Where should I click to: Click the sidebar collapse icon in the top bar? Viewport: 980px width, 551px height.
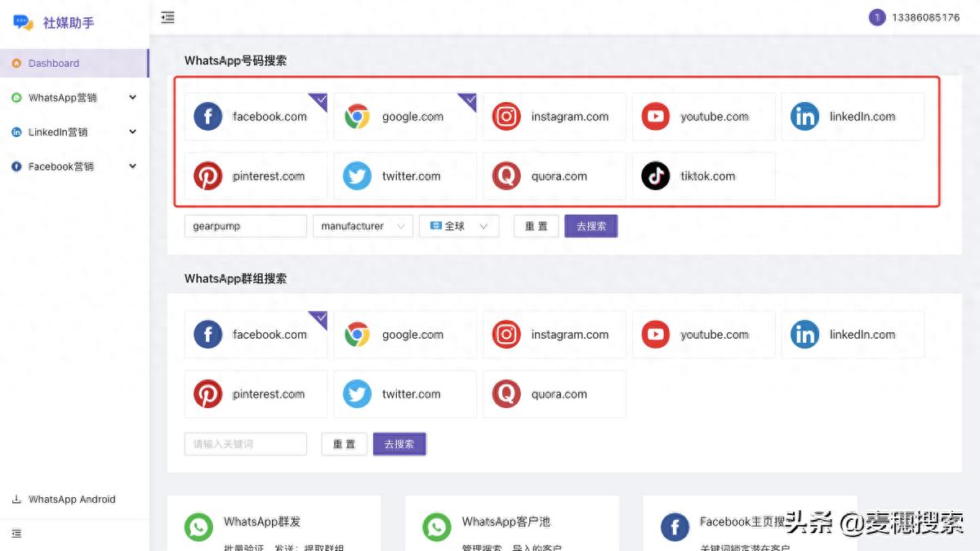[x=167, y=17]
